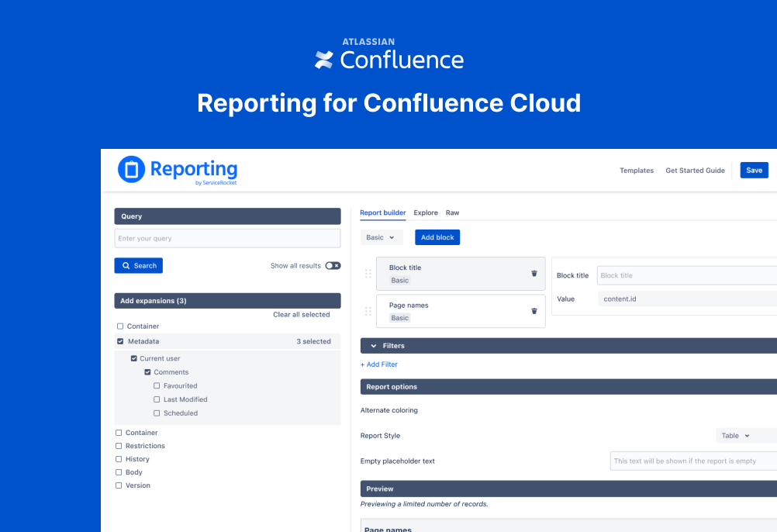Check the Version checkbox

coord(119,485)
